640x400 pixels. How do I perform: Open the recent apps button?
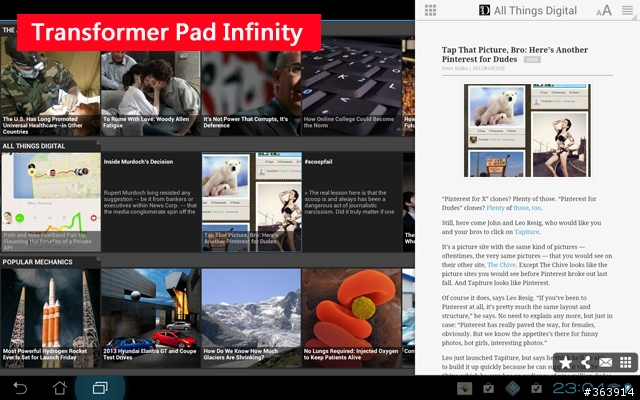(100, 388)
